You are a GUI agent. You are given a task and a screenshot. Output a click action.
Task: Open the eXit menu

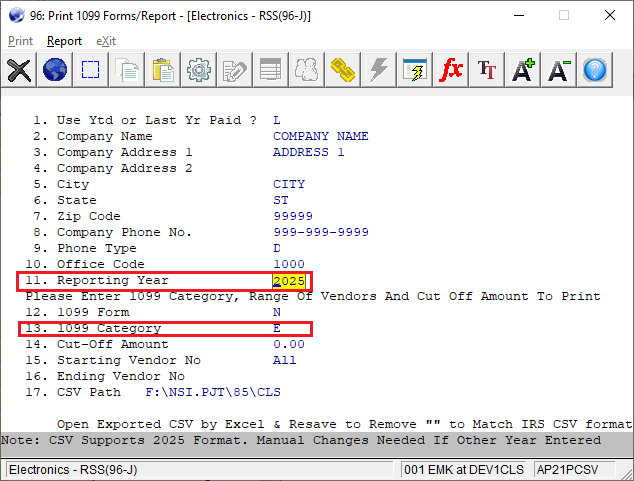pos(106,41)
